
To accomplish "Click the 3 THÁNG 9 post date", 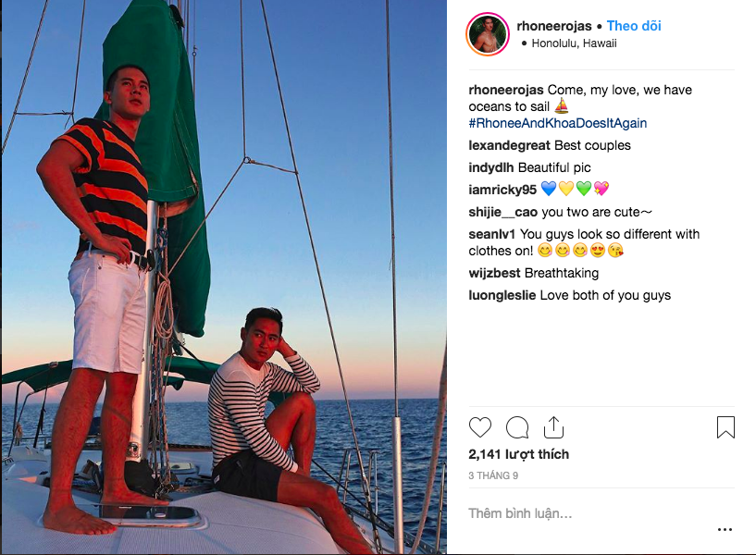I will click(x=493, y=475).
